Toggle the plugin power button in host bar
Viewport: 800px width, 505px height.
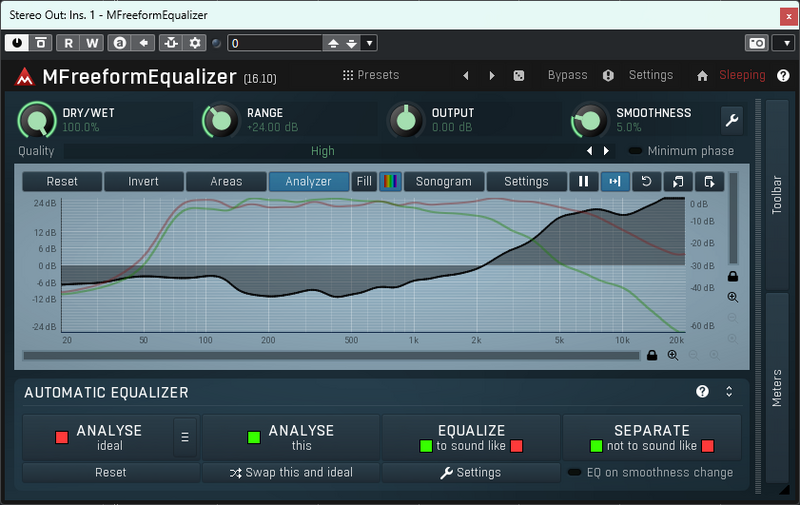[17, 43]
